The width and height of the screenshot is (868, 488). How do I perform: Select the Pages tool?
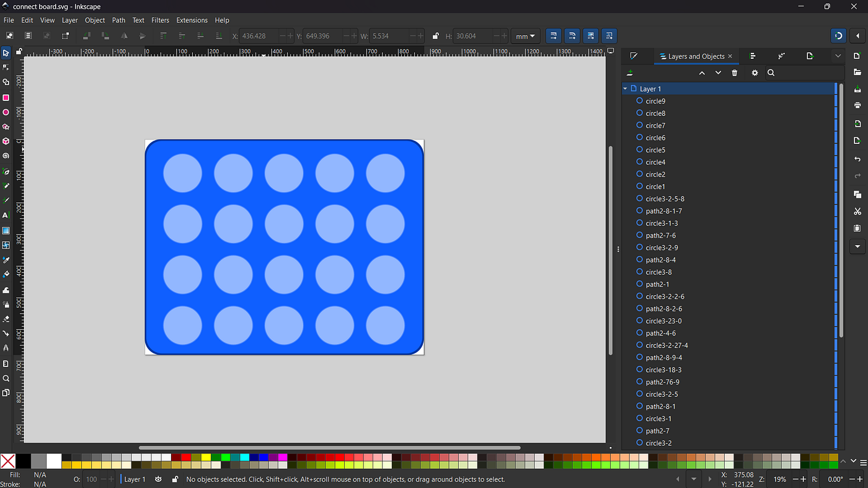[x=6, y=393]
